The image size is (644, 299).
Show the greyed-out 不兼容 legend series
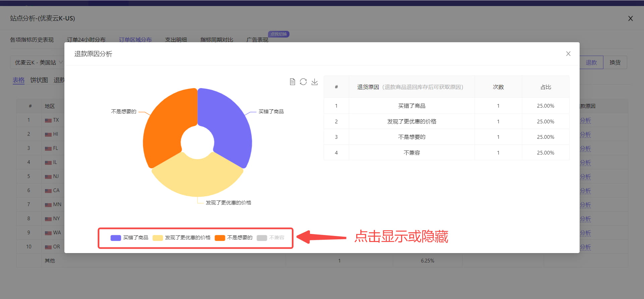point(270,238)
